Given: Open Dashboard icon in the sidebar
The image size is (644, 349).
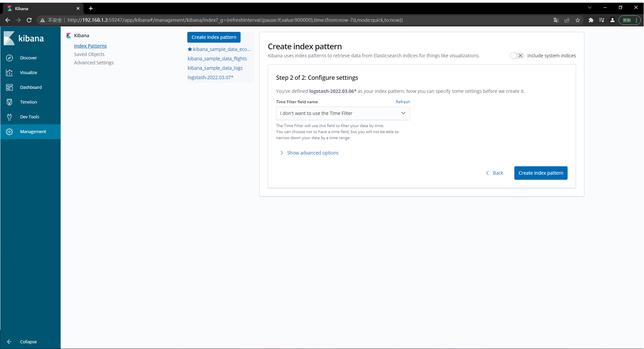Looking at the screenshot, I should click(x=9, y=88).
